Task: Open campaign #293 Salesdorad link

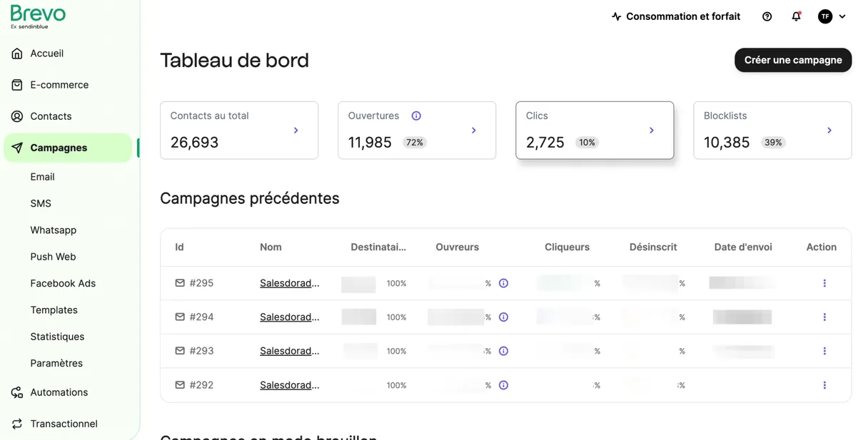Action: pyautogui.click(x=289, y=351)
